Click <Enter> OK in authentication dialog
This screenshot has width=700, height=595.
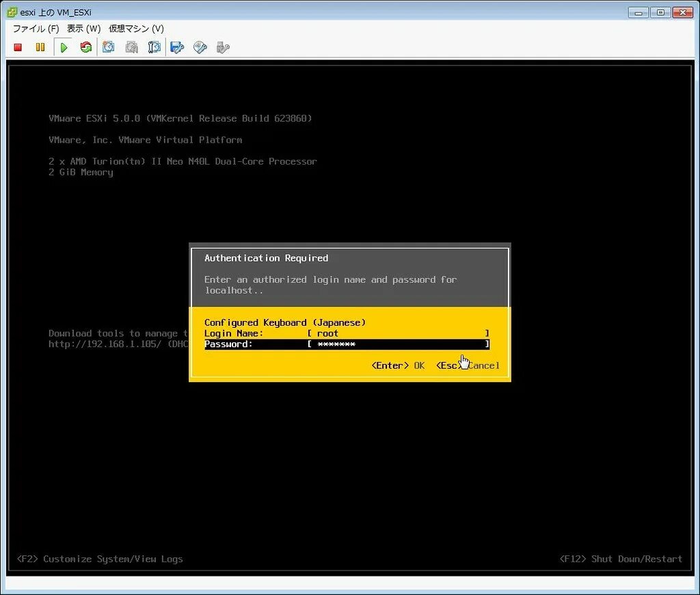coord(398,365)
